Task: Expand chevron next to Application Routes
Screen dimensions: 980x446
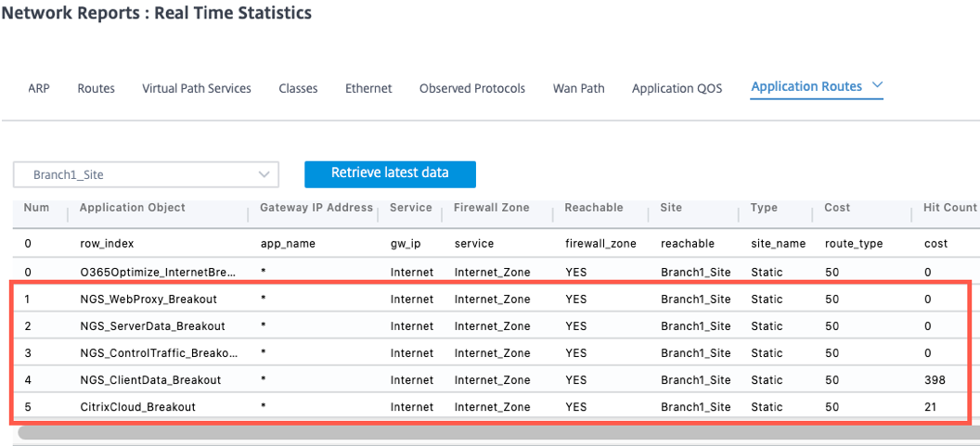Action: click(x=877, y=85)
